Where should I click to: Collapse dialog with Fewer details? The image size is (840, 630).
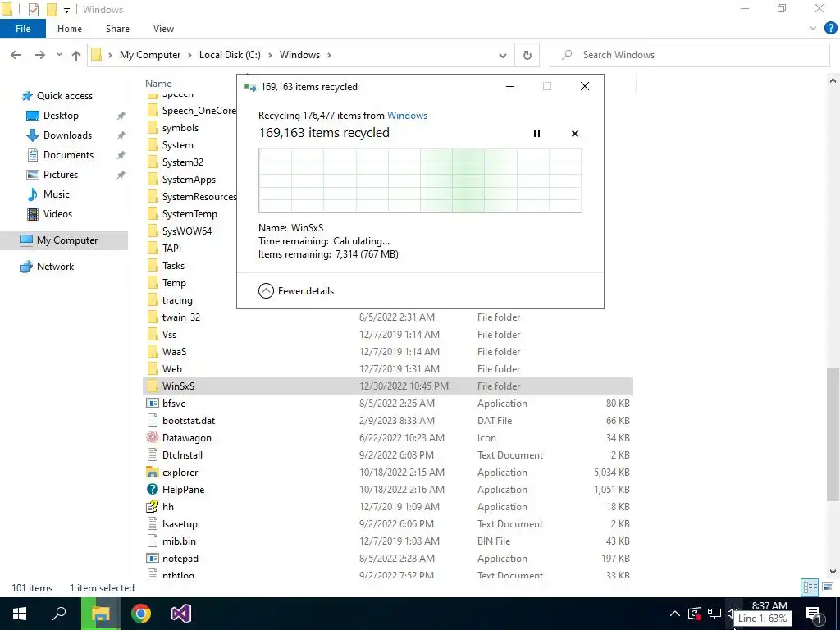[295, 291]
